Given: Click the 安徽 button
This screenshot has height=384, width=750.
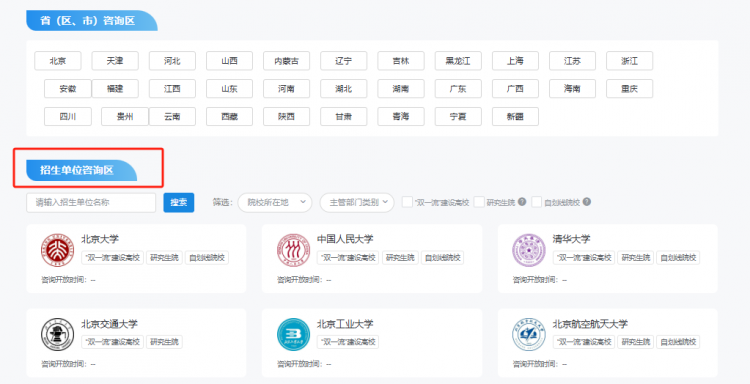Looking at the screenshot, I should tap(68, 88).
